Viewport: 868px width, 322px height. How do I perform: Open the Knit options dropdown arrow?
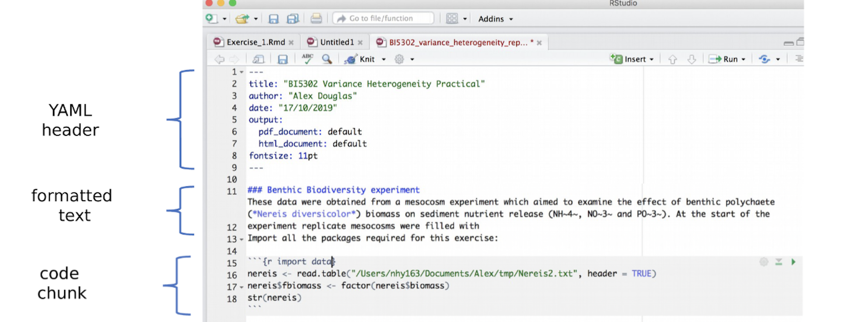[384, 59]
